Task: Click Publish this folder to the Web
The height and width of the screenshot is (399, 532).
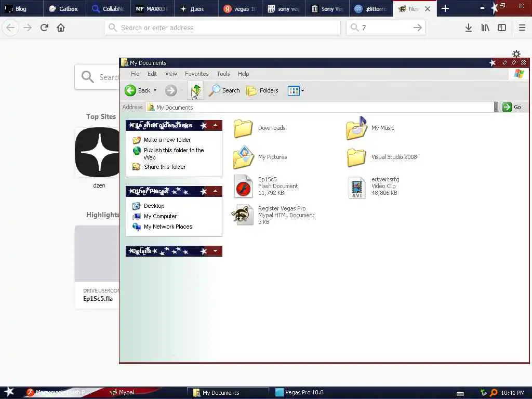Action: click(x=174, y=154)
